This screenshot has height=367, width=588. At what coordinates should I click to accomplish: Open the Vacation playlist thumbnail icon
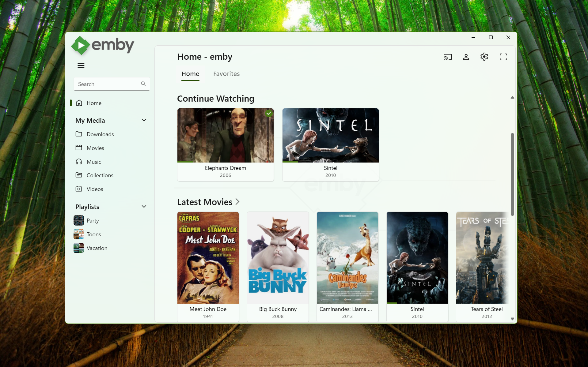tap(79, 248)
